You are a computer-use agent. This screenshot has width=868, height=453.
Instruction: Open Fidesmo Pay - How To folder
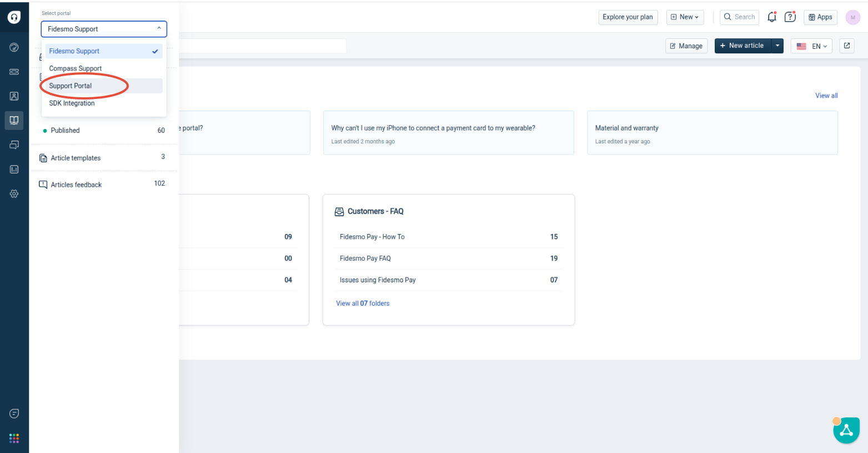pos(449,237)
